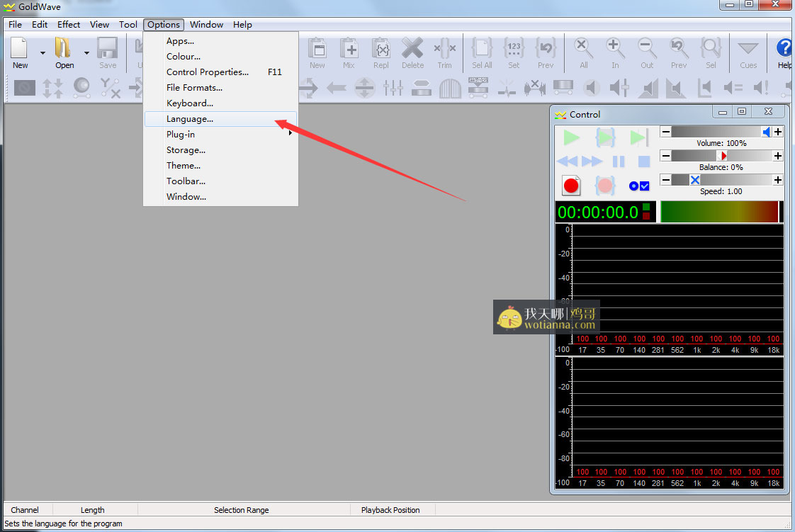Open the Effect menu

pos(69,24)
